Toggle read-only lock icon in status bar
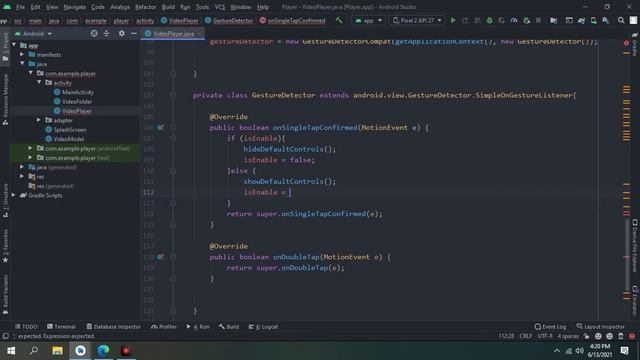The height and width of the screenshot is (360, 640). [x=586, y=336]
